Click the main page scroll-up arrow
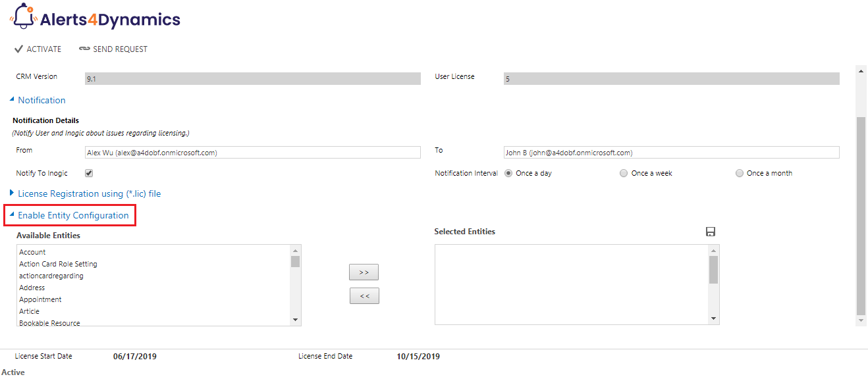The height and width of the screenshot is (379, 868). pos(861,70)
